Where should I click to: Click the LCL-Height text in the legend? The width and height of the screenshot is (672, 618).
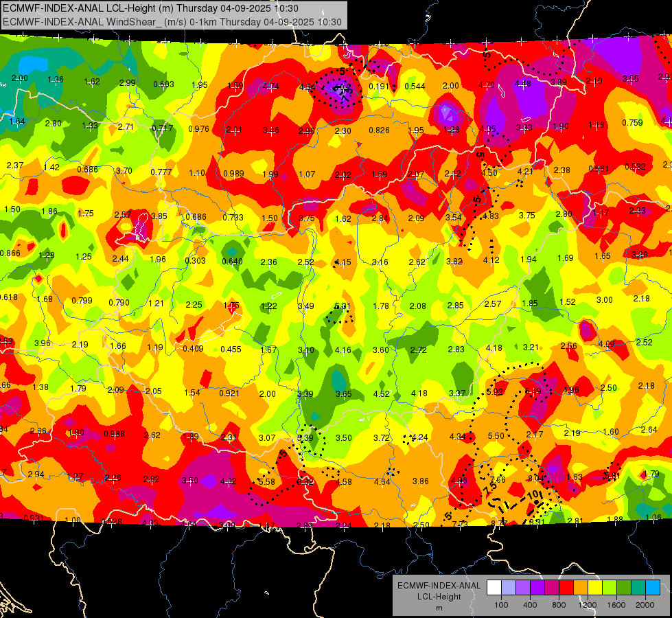[x=439, y=597]
